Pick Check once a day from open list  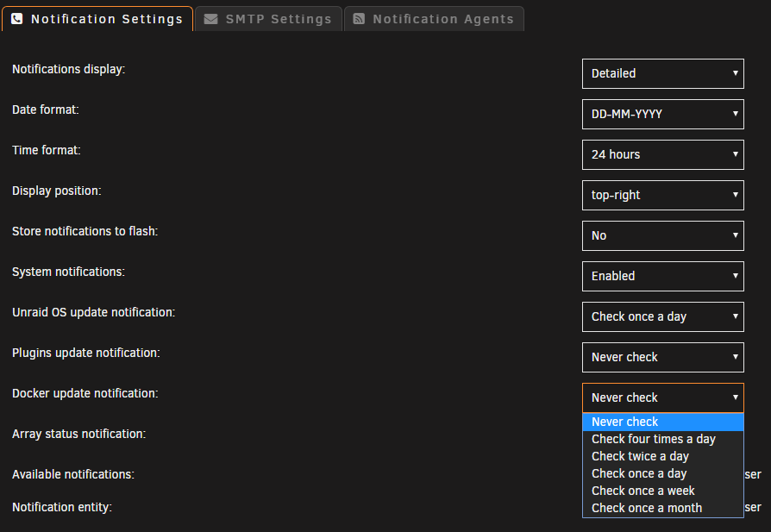[663, 473]
